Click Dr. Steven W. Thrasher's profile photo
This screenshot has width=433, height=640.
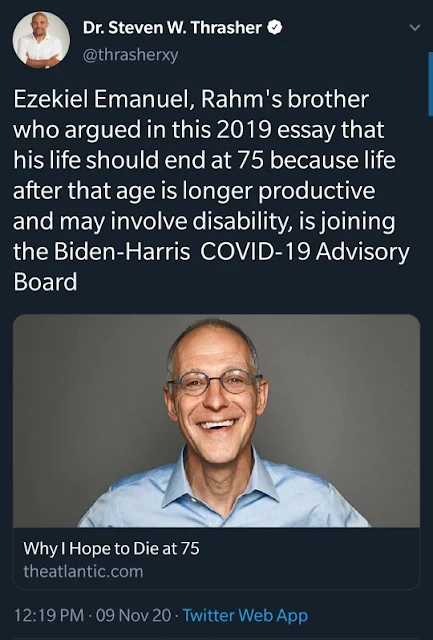(41, 40)
